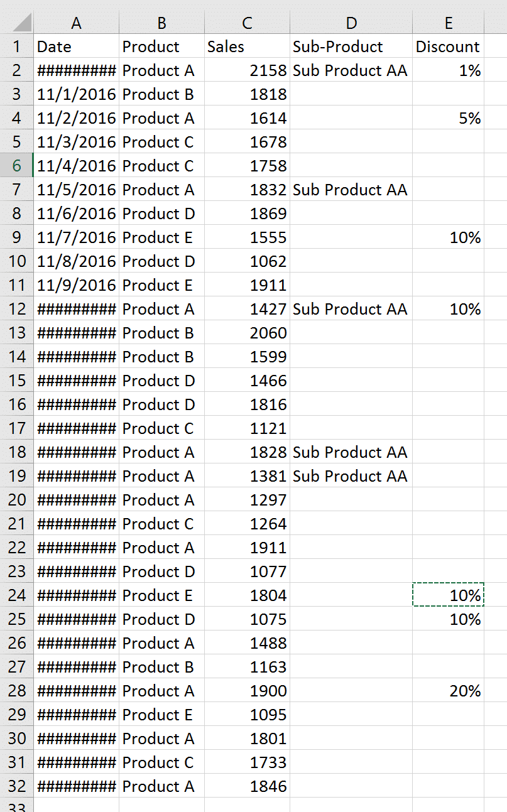Click the cell with sales 2158
507x812 pixels.
[247, 70]
